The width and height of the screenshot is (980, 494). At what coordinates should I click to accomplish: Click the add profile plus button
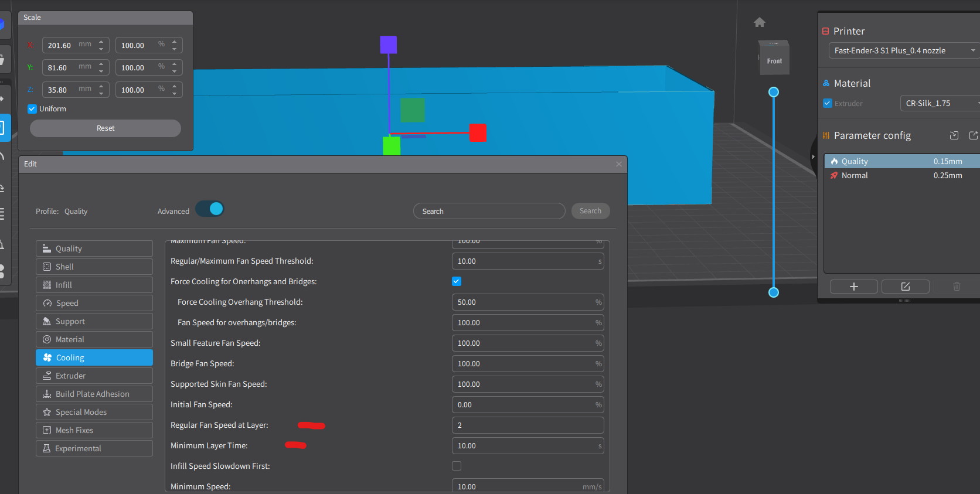[x=854, y=287]
